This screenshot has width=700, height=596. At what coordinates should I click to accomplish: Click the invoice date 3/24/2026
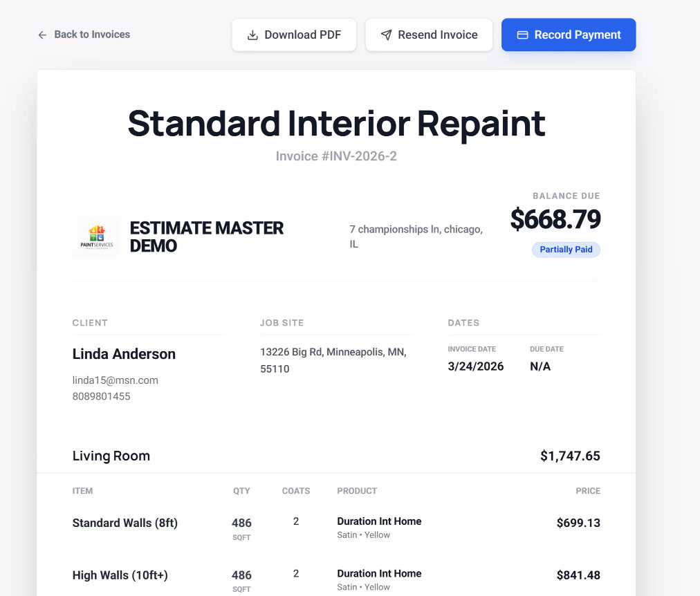click(x=475, y=366)
